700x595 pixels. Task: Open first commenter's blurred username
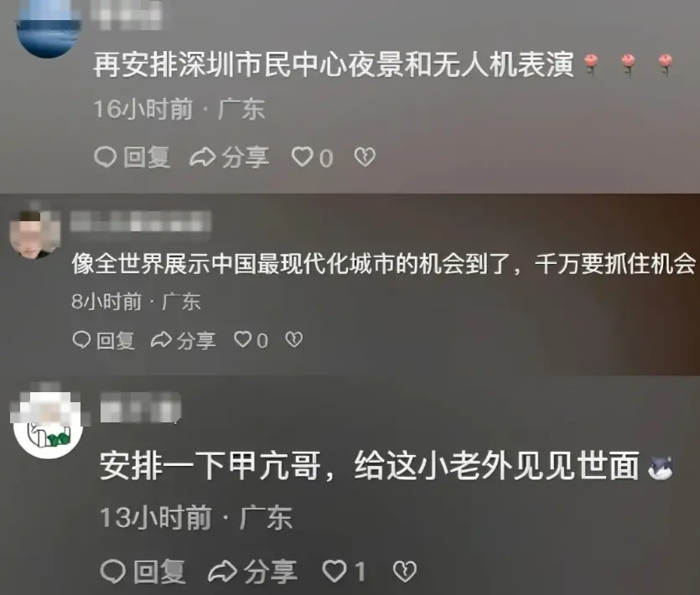(x=126, y=15)
